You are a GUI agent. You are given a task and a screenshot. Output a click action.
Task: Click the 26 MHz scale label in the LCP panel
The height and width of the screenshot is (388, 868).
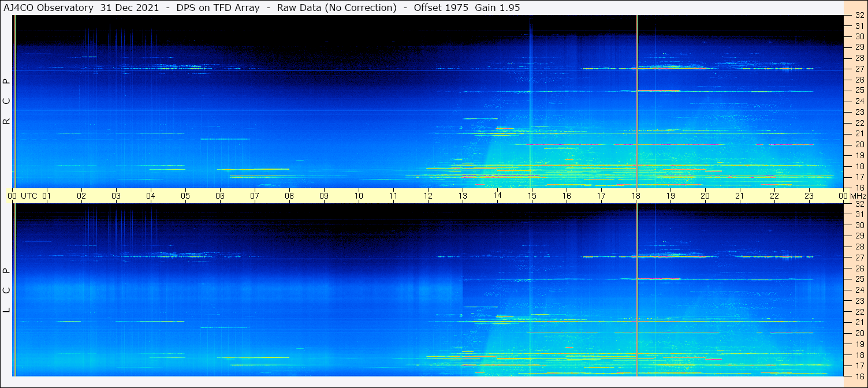pos(859,268)
